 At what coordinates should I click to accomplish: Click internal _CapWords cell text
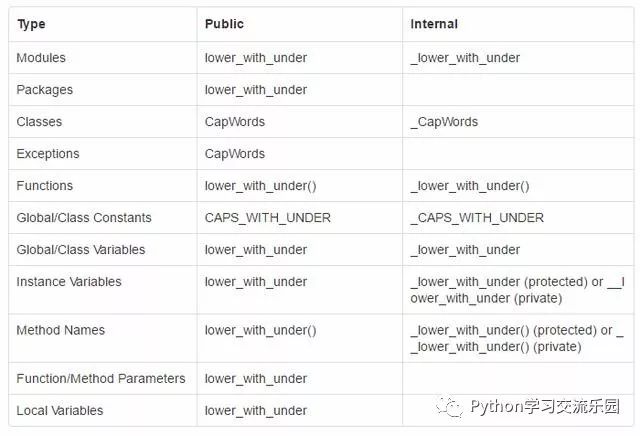tap(444, 122)
